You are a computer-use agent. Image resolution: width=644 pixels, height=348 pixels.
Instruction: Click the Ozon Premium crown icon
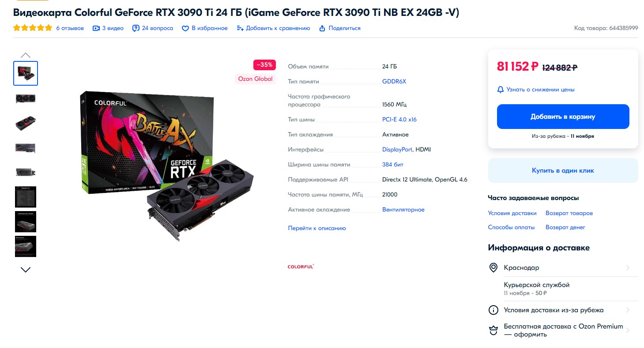tap(493, 330)
